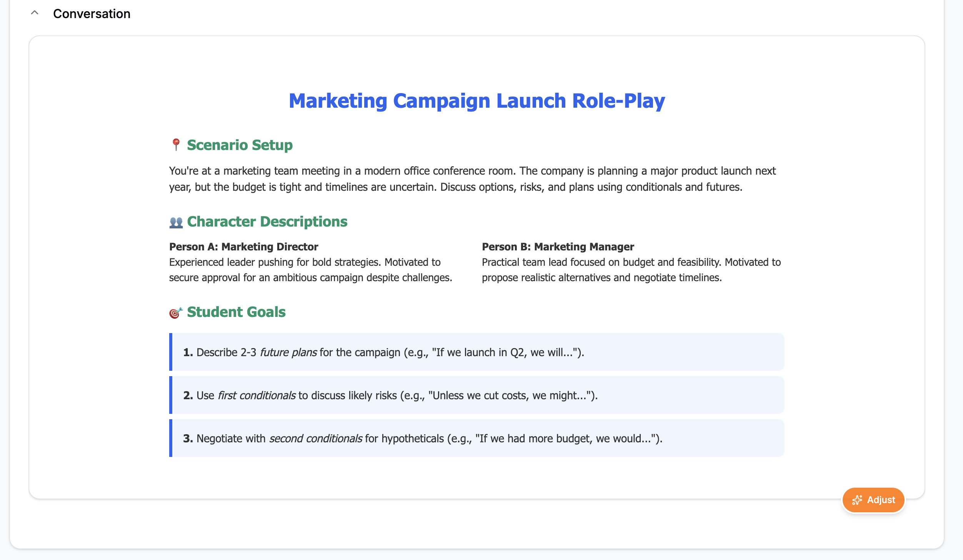Click the sparkle icon on the Adjust button
The height and width of the screenshot is (560, 963).
click(x=857, y=500)
